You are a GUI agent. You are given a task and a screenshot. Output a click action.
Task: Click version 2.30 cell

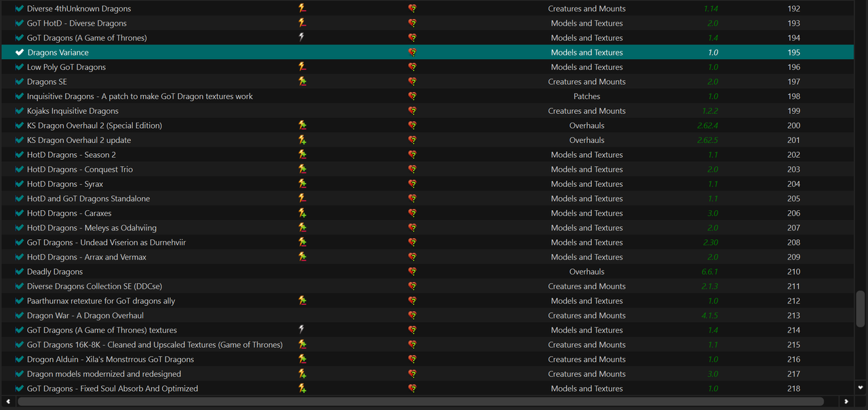(711, 243)
